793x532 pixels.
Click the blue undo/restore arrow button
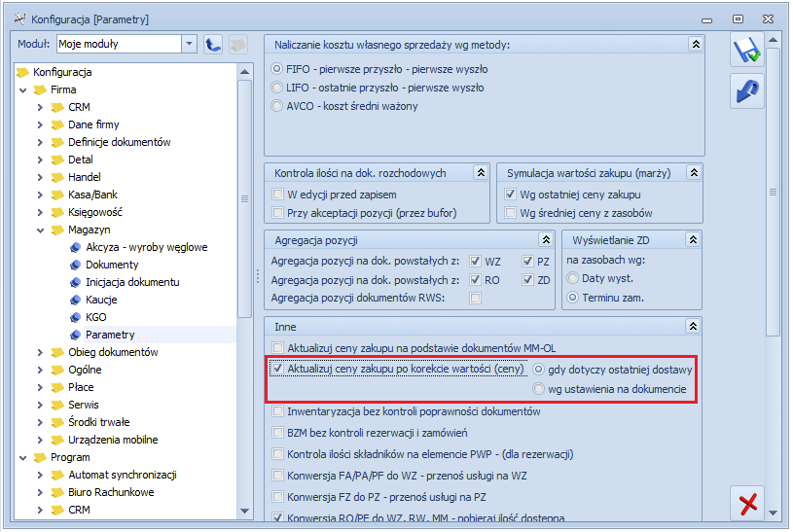coord(747,91)
